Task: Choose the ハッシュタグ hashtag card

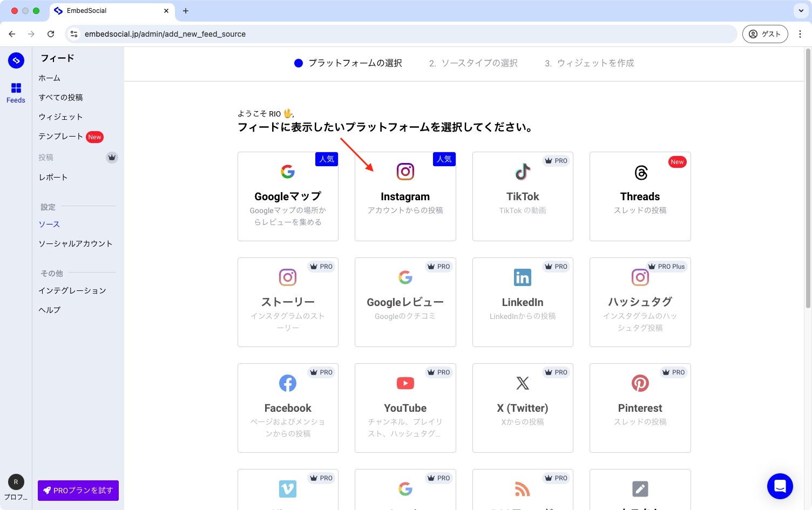Action: coord(640,302)
